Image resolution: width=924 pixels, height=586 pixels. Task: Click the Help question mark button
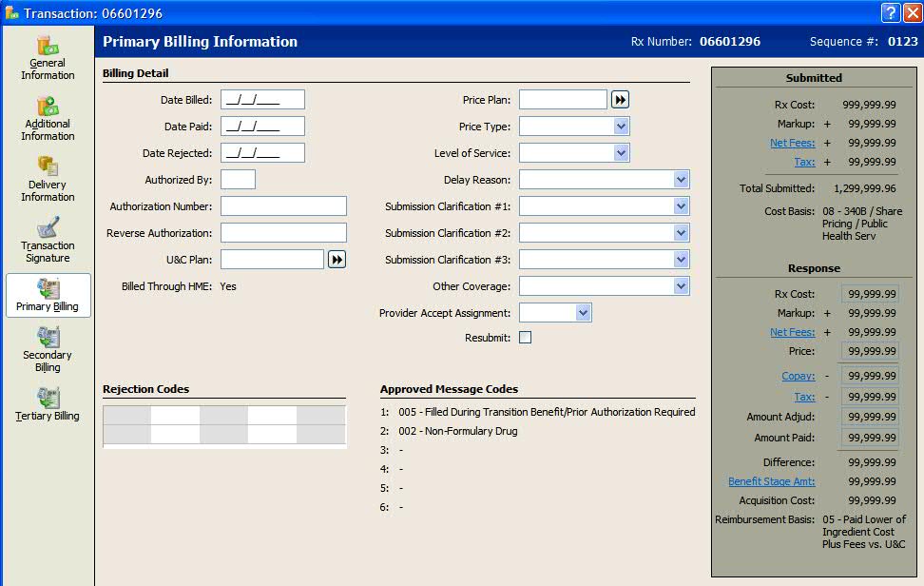[x=891, y=12]
